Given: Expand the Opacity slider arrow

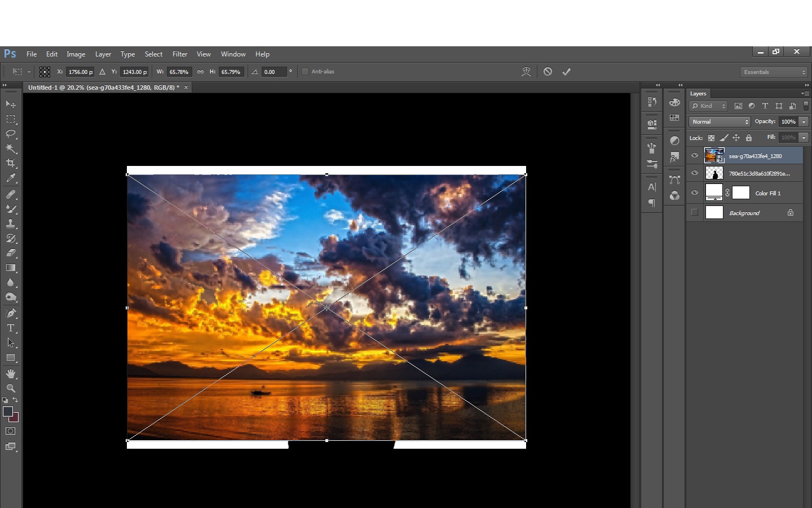Looking at the screenshot, I should 804,122.
